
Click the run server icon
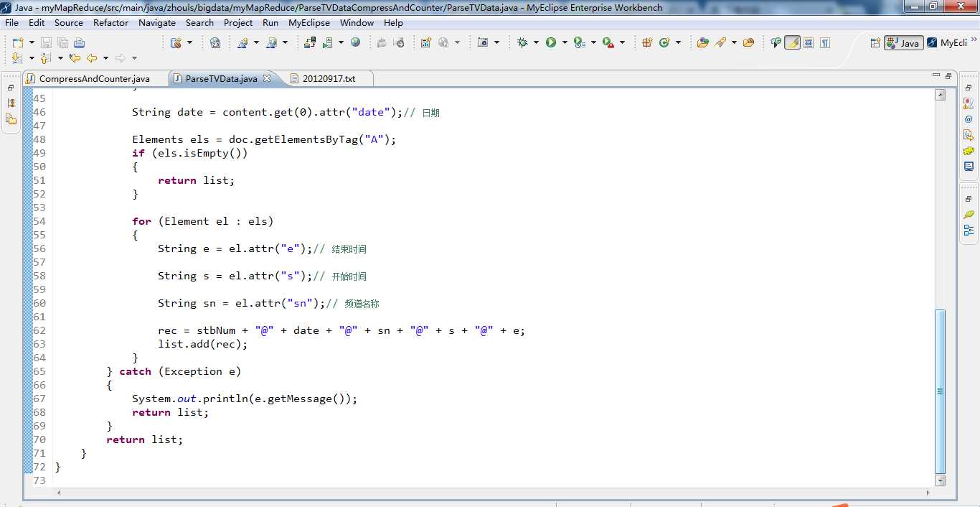coord(327,42)
